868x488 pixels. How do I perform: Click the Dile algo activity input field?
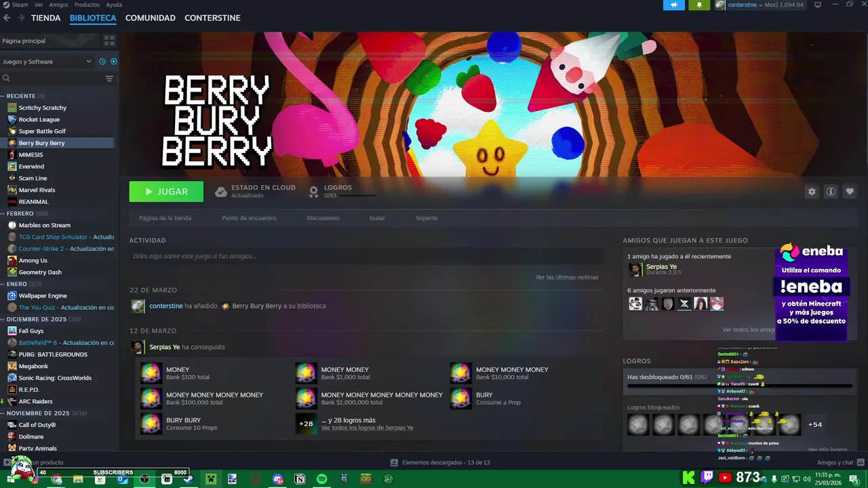point(366,256)
